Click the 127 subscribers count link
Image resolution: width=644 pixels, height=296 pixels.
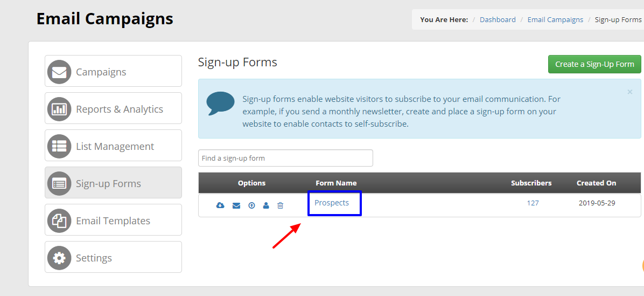(533, 203)
